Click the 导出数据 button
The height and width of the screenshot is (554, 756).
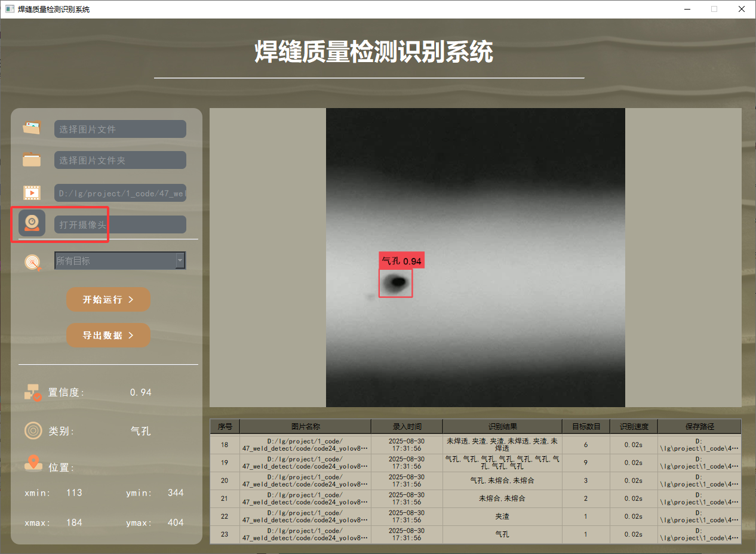pyautogui.click(x=108, y=336)
